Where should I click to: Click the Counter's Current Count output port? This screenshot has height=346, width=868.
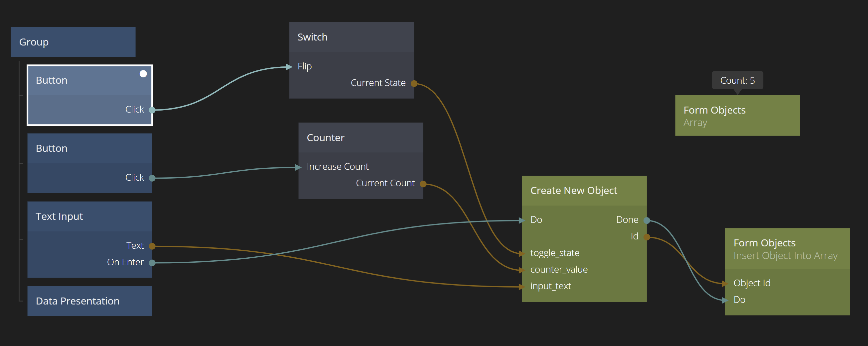(423, 184)
